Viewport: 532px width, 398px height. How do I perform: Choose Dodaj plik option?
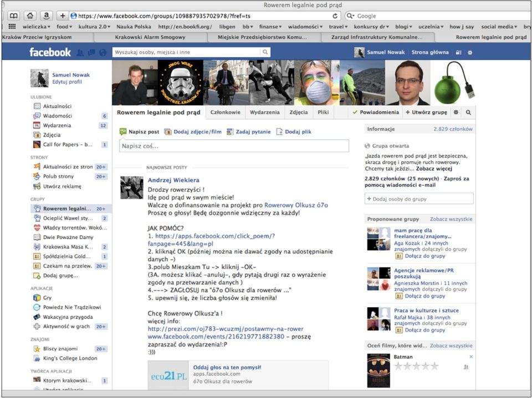pyautogui.click(x=294, y=131)
